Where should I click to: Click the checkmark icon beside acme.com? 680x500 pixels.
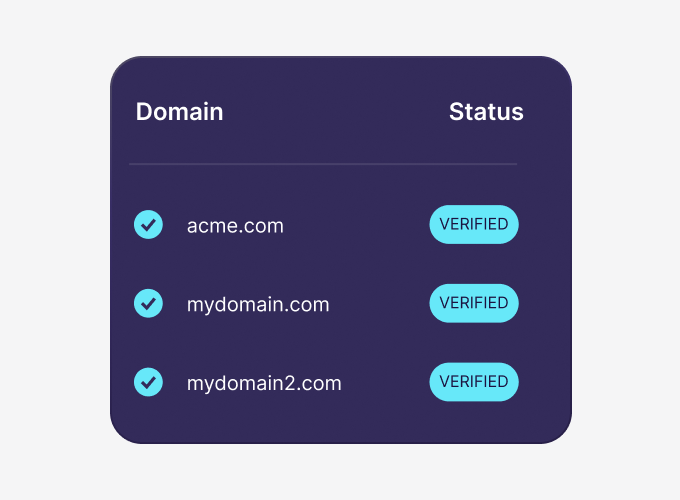point(148,225)
